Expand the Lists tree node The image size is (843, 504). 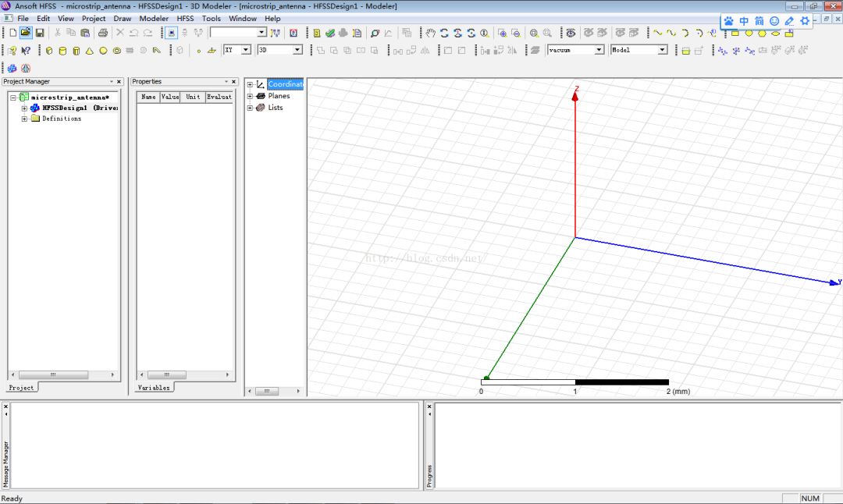250,108
